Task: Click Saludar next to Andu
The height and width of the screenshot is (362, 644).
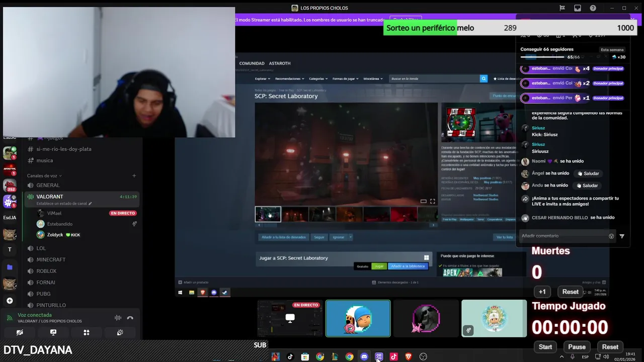Action: click(x=587, y=186)
